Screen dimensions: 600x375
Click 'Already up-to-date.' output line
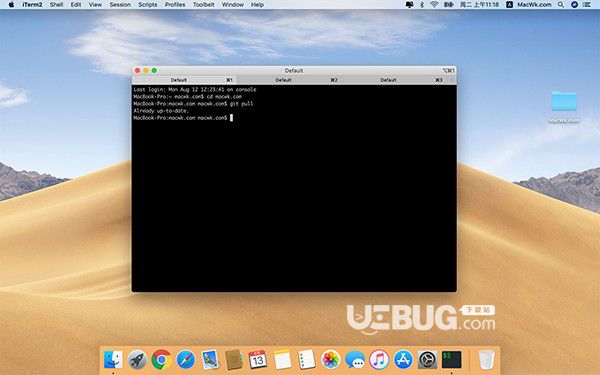click(161, 111)
